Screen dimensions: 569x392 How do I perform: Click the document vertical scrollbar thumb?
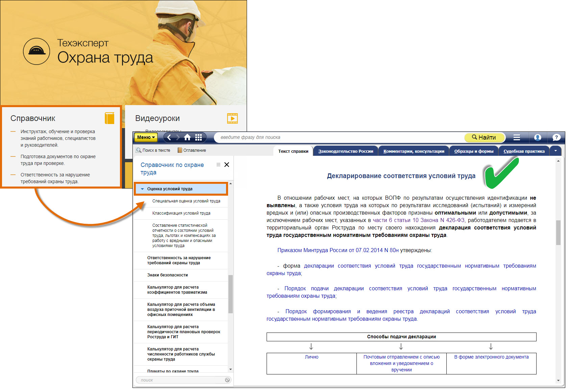coord(558,232)
